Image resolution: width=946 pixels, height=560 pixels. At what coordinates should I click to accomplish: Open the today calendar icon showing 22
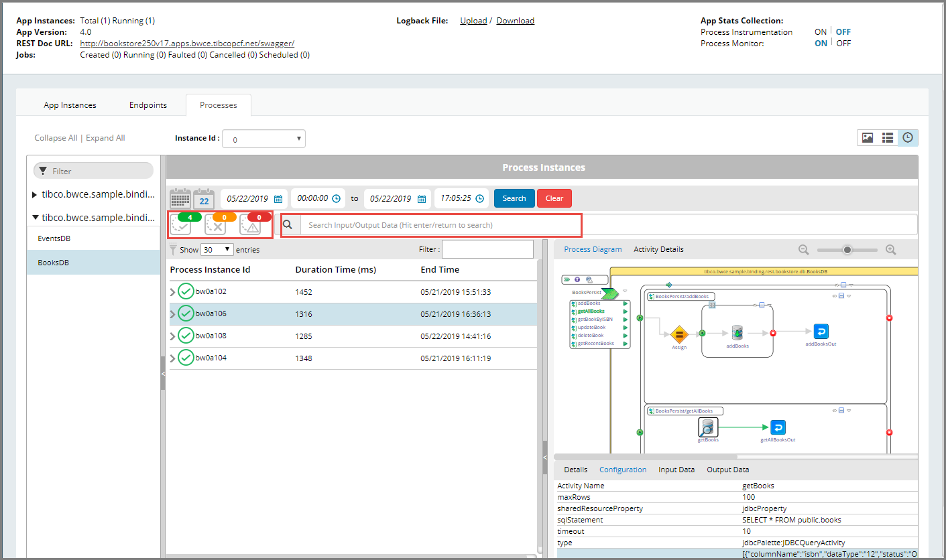coord(204,199)
